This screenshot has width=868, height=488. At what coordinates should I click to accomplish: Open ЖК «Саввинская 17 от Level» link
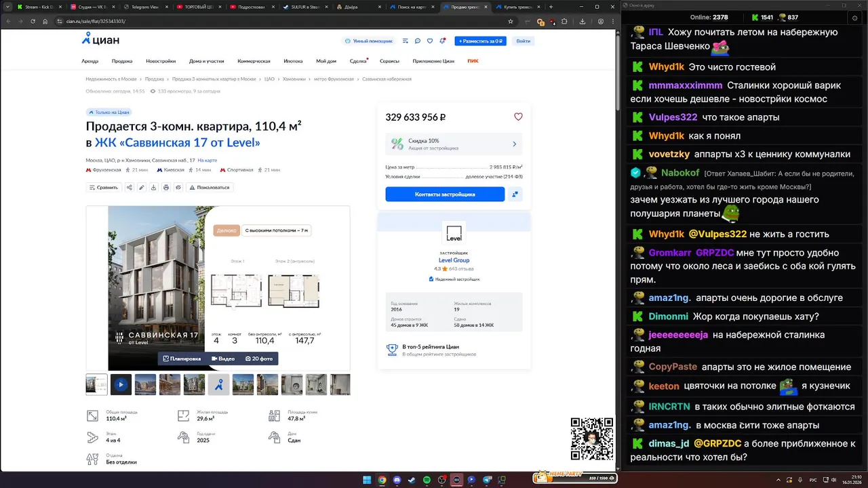click(x=177, y=142)
